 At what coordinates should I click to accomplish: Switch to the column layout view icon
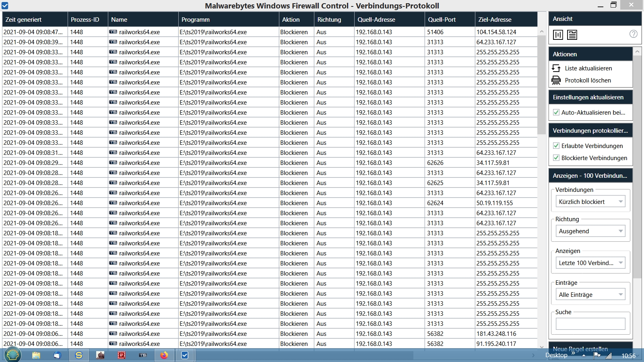coord(558,35)
